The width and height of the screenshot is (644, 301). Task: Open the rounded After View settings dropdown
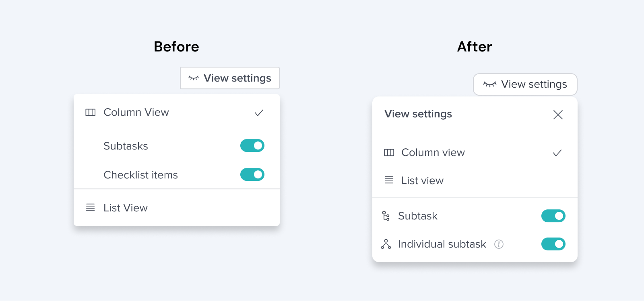click(x=525, y=84)
